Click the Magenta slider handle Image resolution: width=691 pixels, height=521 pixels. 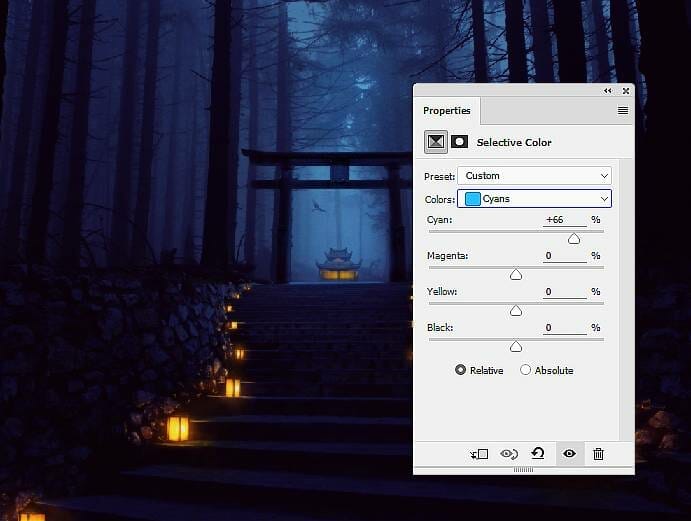click(x=516, y=275)
